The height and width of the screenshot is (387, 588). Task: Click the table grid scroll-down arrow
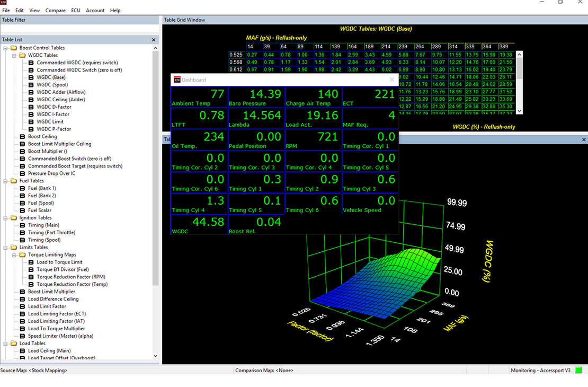click(x=519, y=111)
